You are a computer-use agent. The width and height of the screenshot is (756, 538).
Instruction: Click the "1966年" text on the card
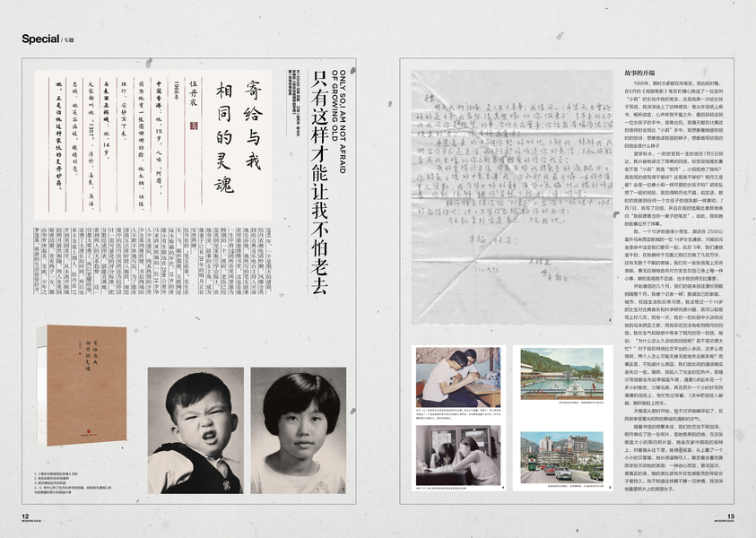coord(176,90)
